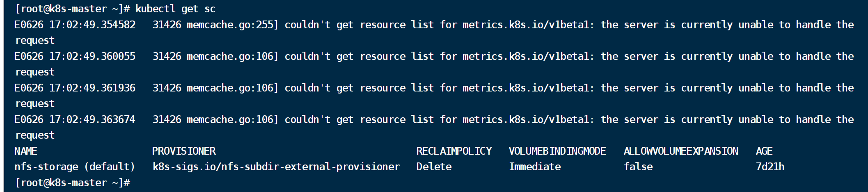Select the nfs-storage (default) entry

(x=75, y=167)
